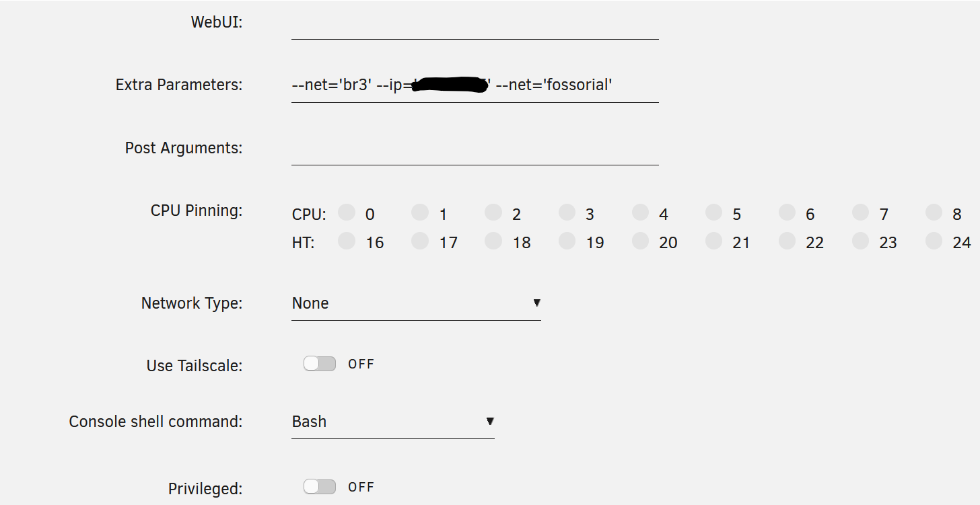Click the Extra Parameters text field

(x=475, y=85)
